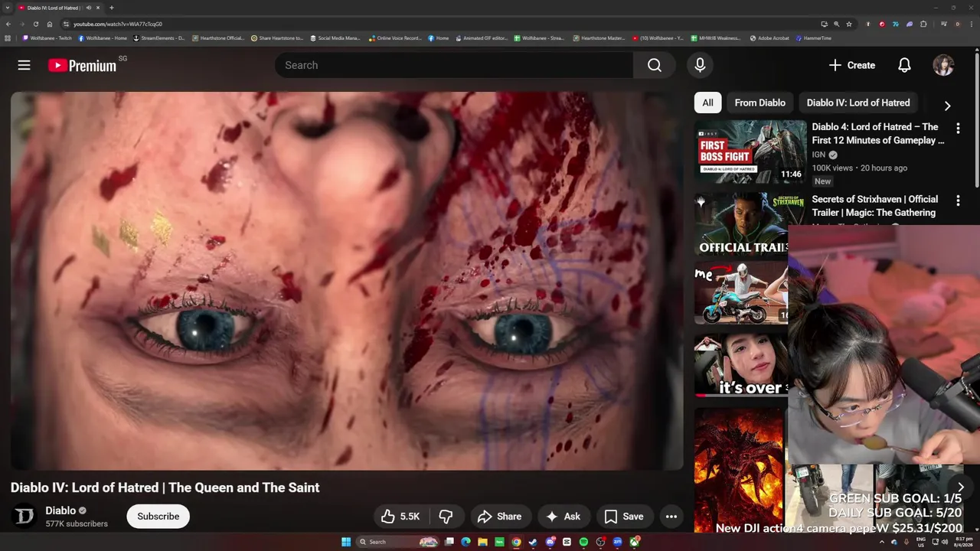The image size is (980, 551).
Task: Open the Diablo channel avatar
Action: coord(24,517)
